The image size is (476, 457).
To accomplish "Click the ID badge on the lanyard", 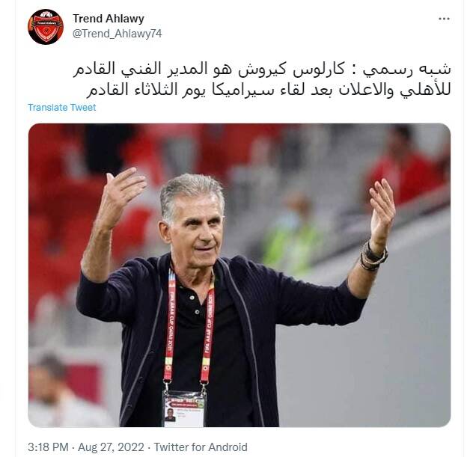I will click(184, 409).
